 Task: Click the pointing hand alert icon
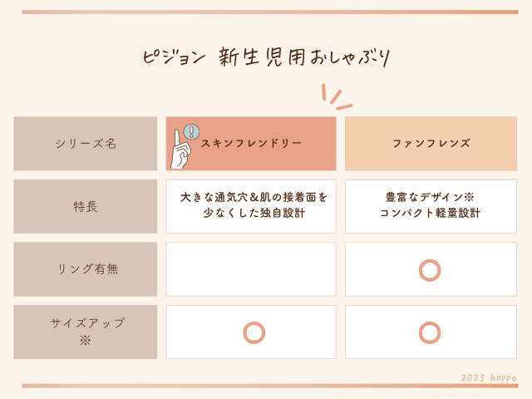point(184,145)
